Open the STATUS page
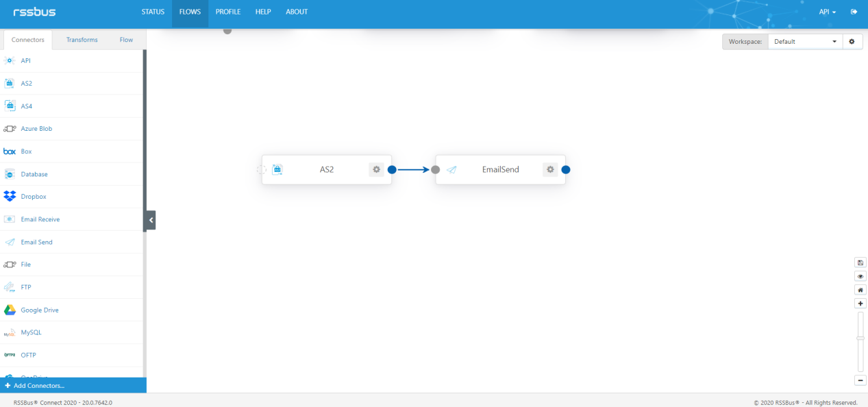This screenshot has width=868, height=407. pyautogui.click(x=153, y=12)
